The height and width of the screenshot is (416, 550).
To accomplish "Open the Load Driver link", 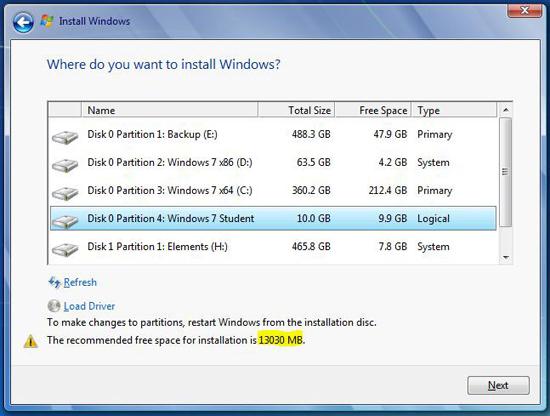I will point(89,306).
